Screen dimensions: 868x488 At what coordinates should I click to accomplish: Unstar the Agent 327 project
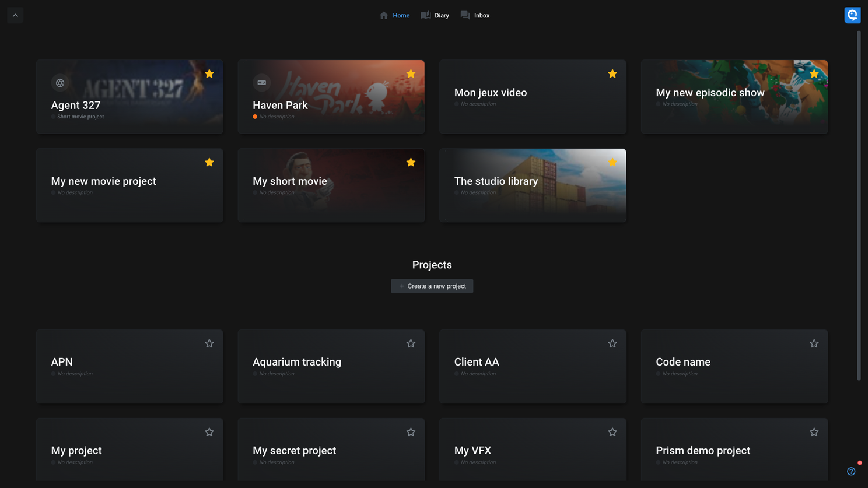tap(209, 74)
